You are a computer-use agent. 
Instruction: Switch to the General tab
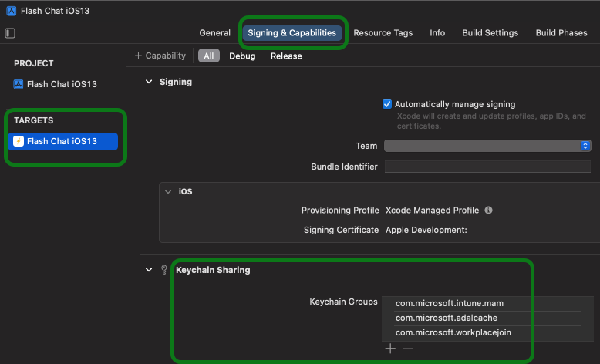tap(214, 33)
